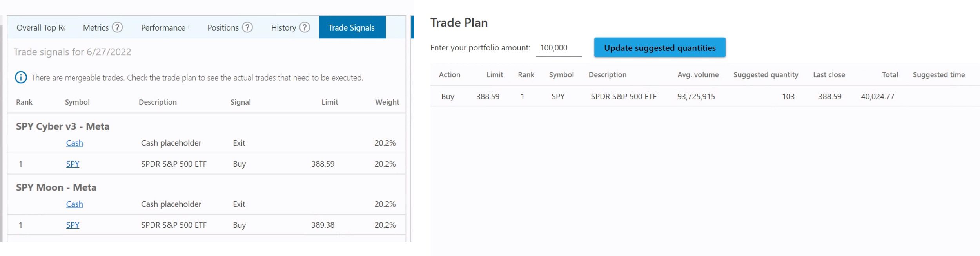980x256 pixels.
Task: Click the info icon before mergeable trades notice
Action: (x=21, y=78)
